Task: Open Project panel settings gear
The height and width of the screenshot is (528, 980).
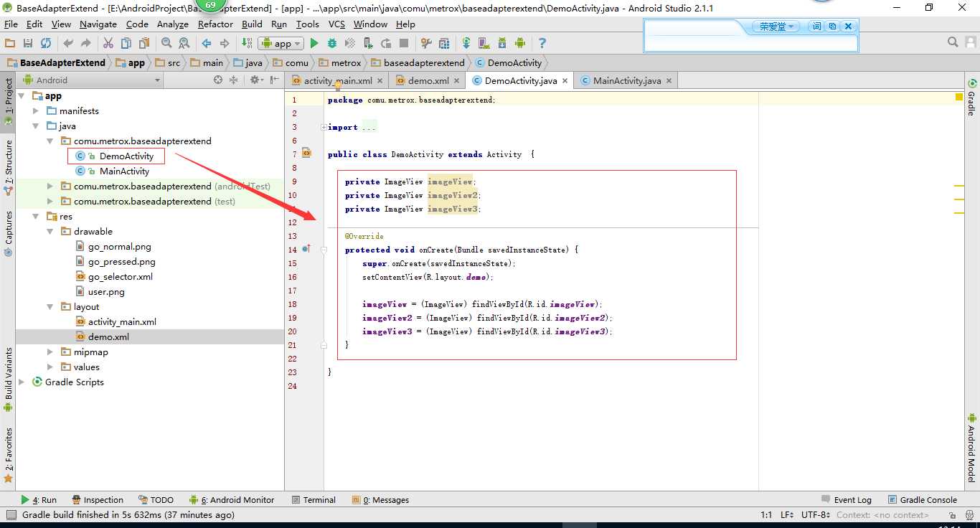Action: [x=256, y=80]
